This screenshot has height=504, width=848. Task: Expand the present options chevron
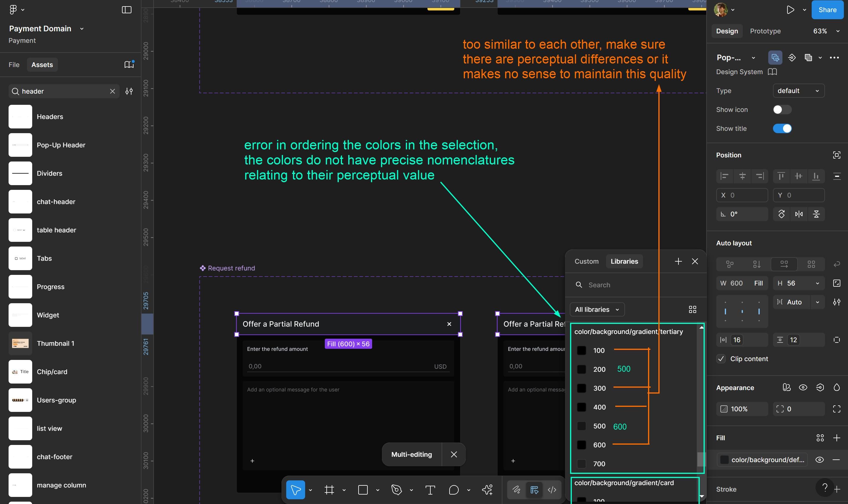click(x=804, y=10)
